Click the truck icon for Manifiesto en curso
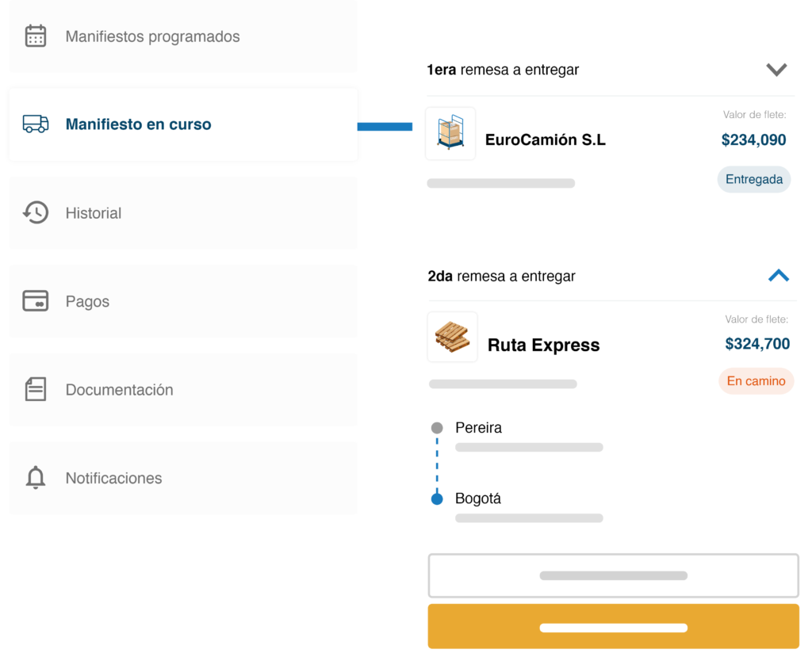 point(36,124)
